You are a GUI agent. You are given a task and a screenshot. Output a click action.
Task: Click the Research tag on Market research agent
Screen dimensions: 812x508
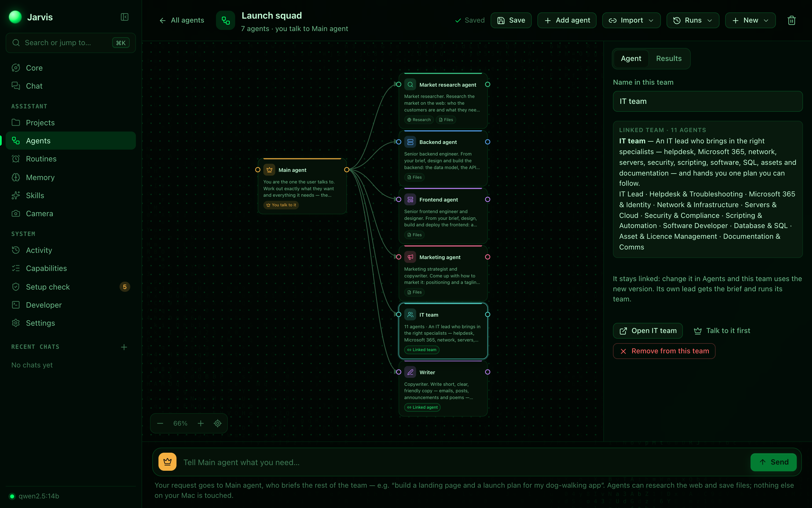(x=419, y=120)
